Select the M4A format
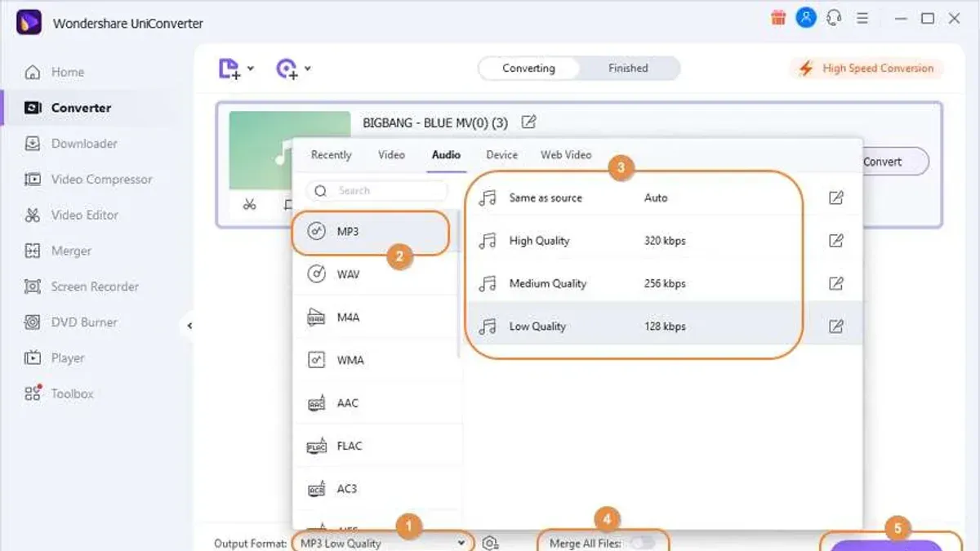Screen dimensions: 980x551 (x=375, y=318)
